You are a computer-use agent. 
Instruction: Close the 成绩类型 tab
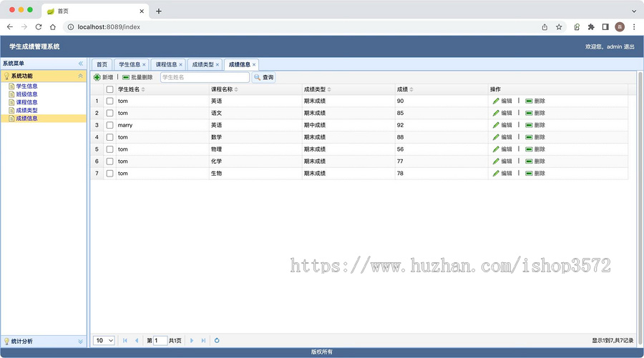pyautogui.click(x=218, y=65)
